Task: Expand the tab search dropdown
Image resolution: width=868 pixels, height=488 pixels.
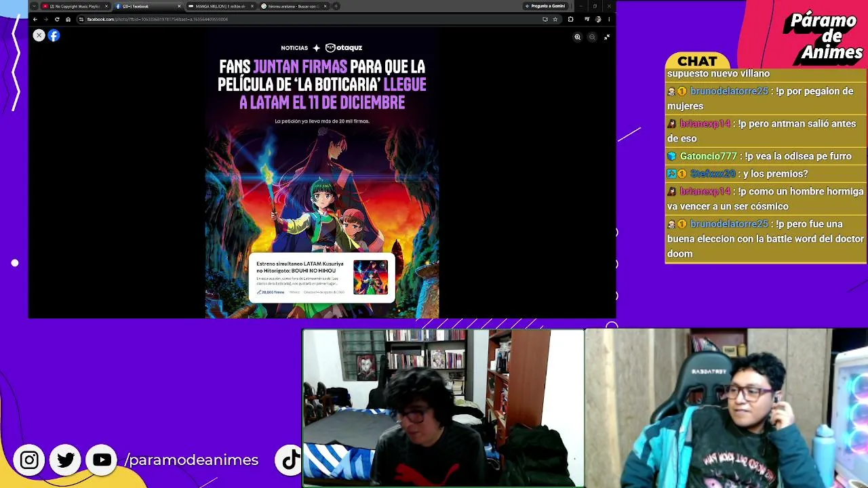Action: [34, 6]
